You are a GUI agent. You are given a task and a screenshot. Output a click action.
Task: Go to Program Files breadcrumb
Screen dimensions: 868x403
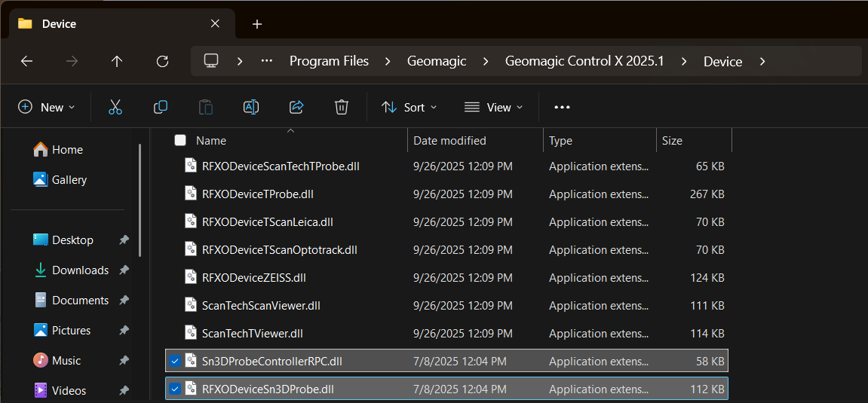pyautogui.click(x=329, y=61)
